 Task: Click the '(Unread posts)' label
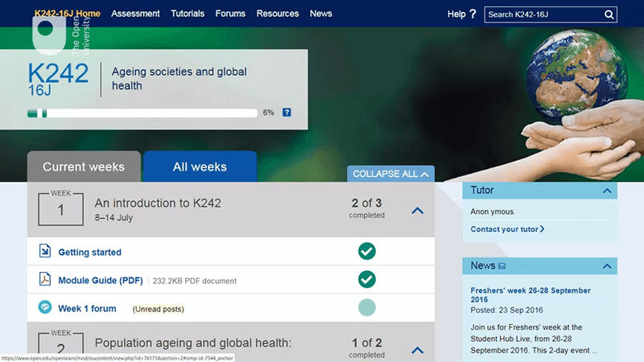(158, 309)
